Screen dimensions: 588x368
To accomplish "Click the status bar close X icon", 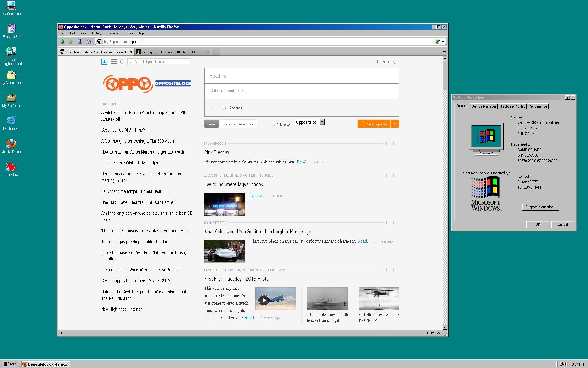I will tap(62, 333).
